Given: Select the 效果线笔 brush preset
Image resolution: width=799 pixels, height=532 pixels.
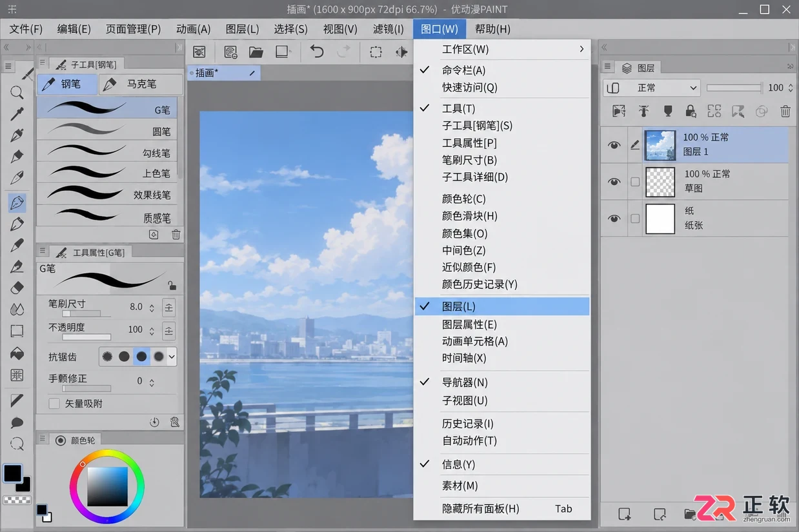Looking at the screenshot, I should [x=106, y=193].
